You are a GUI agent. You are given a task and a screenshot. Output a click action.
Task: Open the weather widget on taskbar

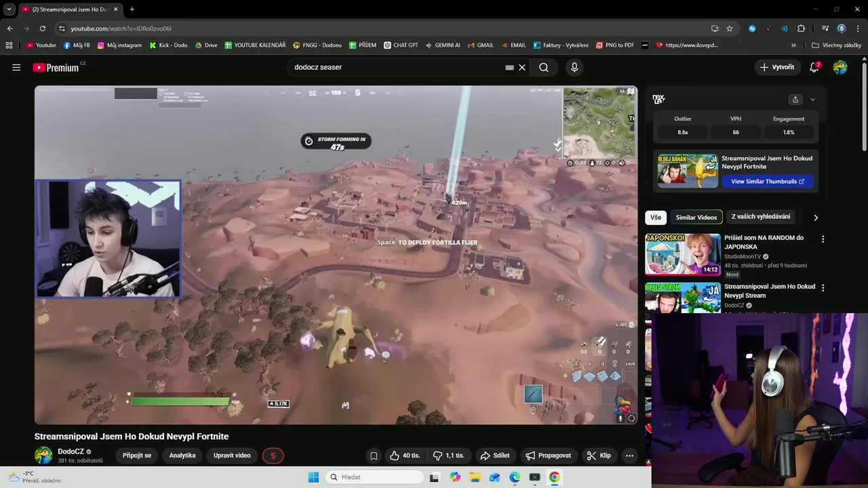tap(34, 477)
